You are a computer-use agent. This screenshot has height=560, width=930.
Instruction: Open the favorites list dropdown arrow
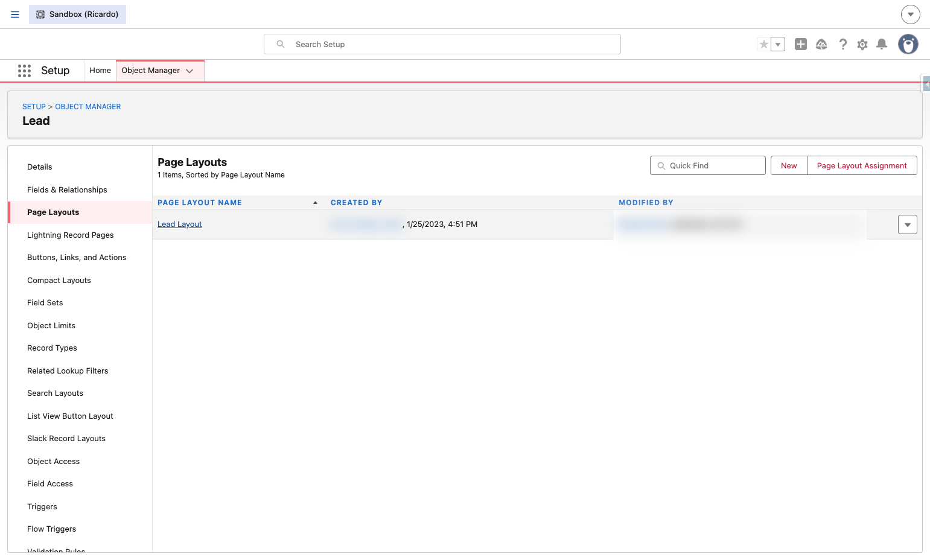click(x=778, y=44)
